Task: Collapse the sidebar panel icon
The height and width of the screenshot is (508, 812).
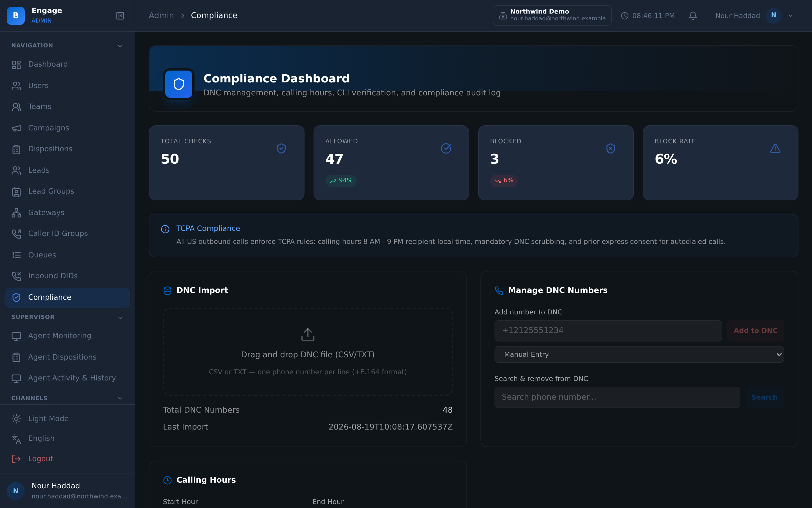Action: tap(120, 16)
